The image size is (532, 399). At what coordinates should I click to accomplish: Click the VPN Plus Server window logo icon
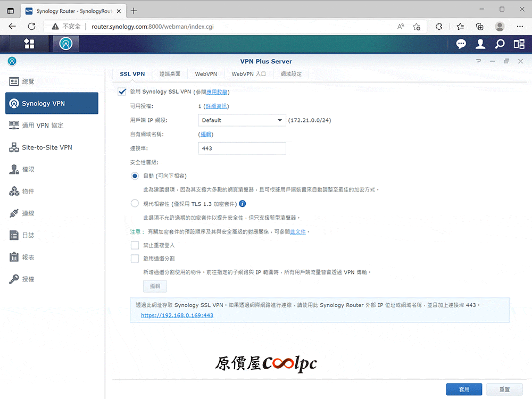[x=12, y=61]
